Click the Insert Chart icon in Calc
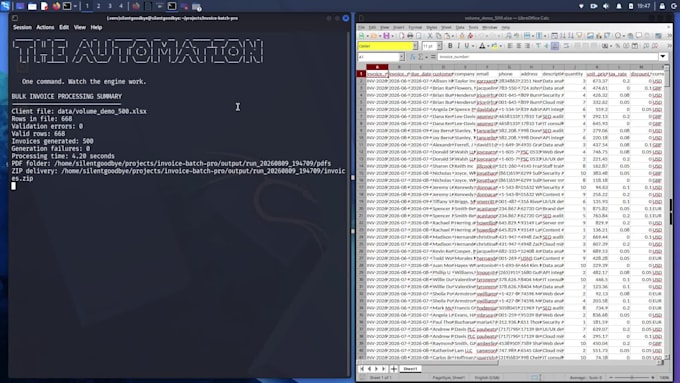The height and width of the screenshot is (383, 680). point(599,36)
